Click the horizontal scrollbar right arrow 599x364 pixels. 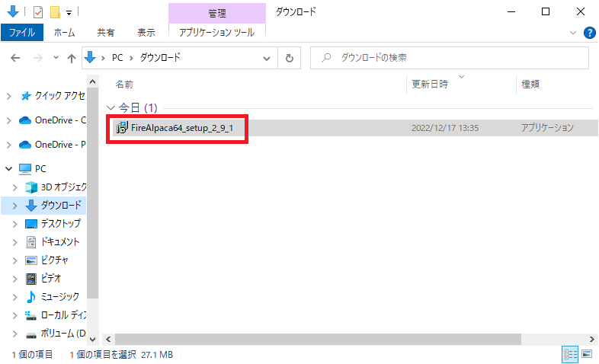coord(591,339)
